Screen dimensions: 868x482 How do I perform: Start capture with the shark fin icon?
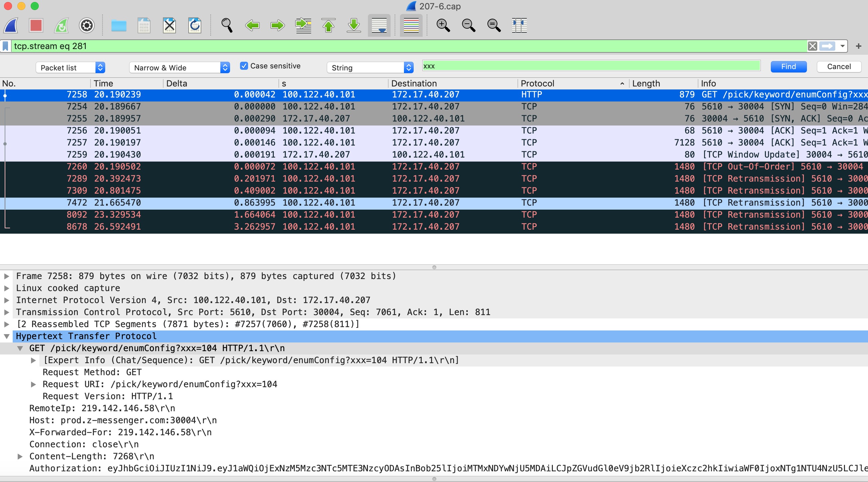click(11, 25)
